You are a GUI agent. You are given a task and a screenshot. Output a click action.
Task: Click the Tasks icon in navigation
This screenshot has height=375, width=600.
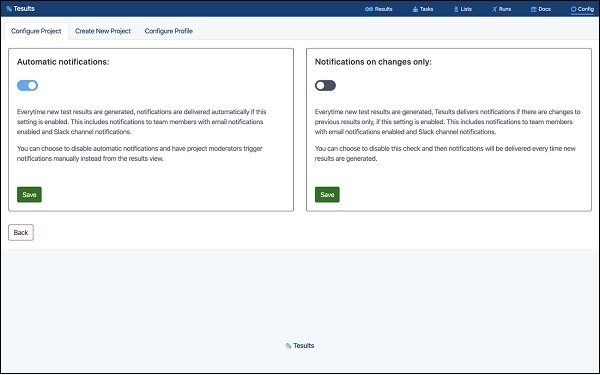click(415, 9)
